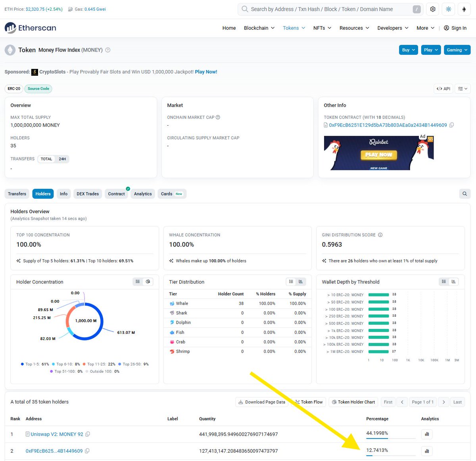Open the list options dropdown next to API

(x=463, y=89)
